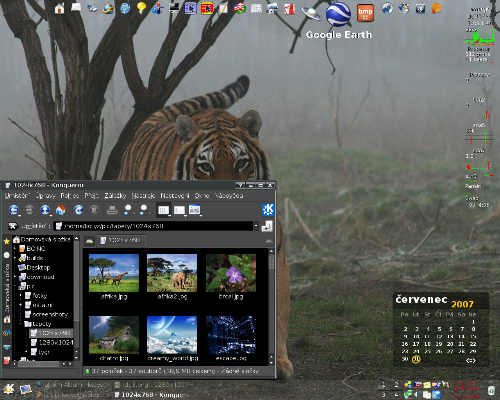The height and width of the screenshot is (400, 500).
Task: Click the printer icon in toolbar
Action: point(112,210)
